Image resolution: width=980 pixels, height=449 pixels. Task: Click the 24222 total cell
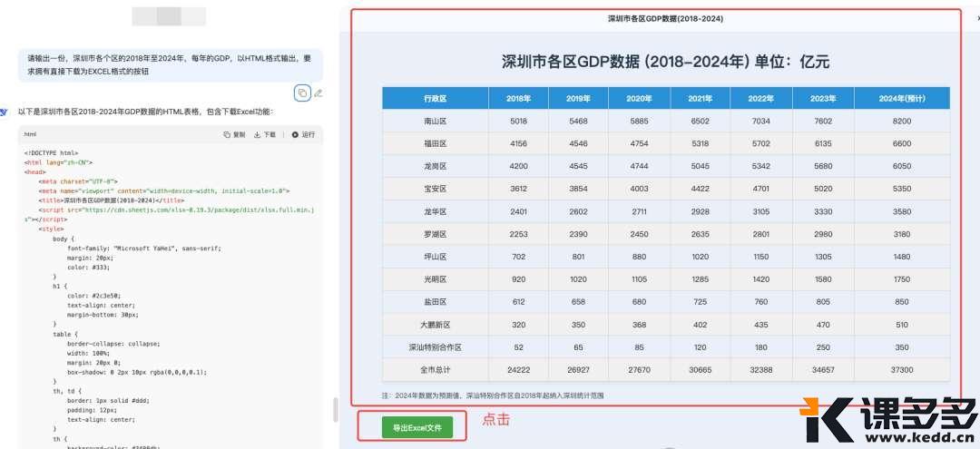[x=518, y=370]
